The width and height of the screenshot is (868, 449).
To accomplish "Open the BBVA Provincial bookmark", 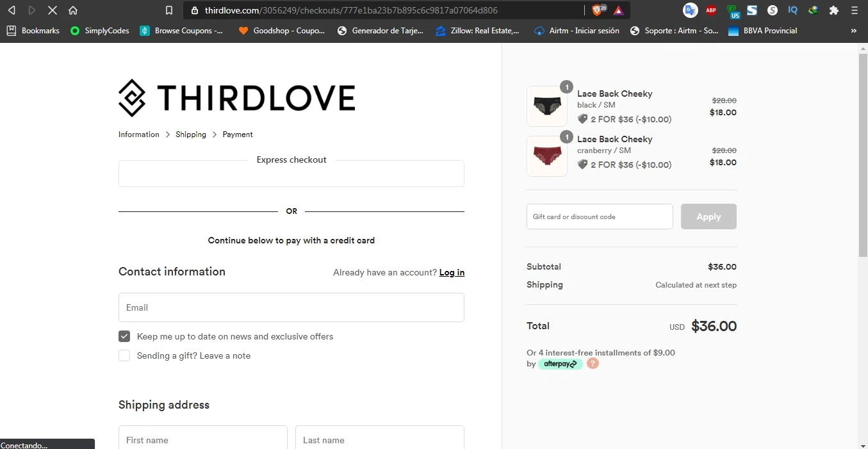I will coord(763,30).
